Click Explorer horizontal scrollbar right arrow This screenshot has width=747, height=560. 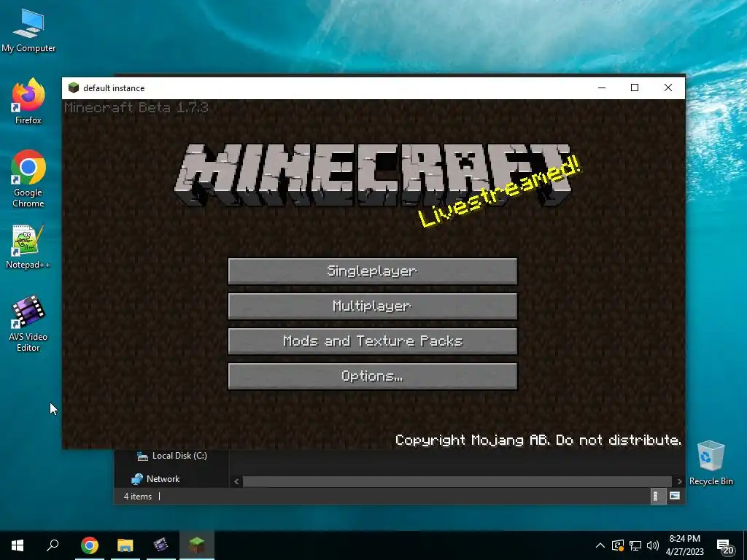(x=679, y=481)
